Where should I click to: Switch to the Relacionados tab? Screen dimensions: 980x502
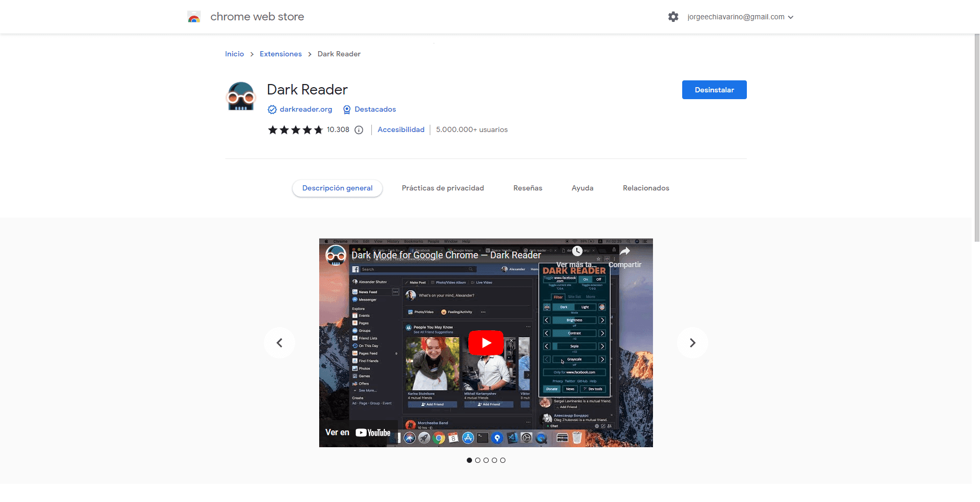coord(646,188)
